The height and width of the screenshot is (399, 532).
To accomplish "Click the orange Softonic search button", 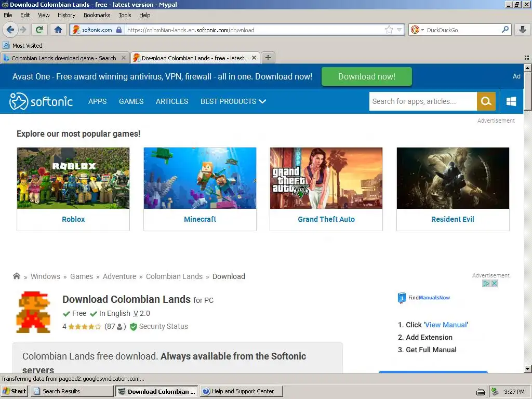I will coord(486,101).
